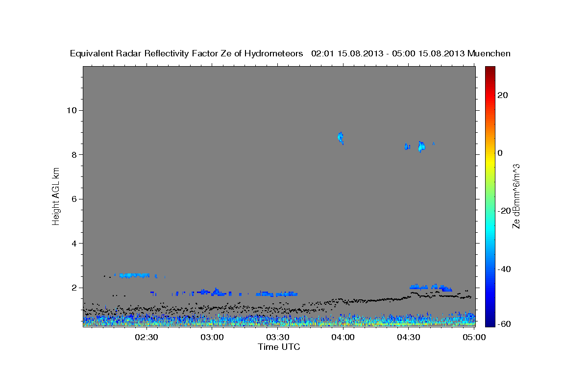Click the 02:30 time tick label
This screenshot has width=588, height=392.
point(147,337)
